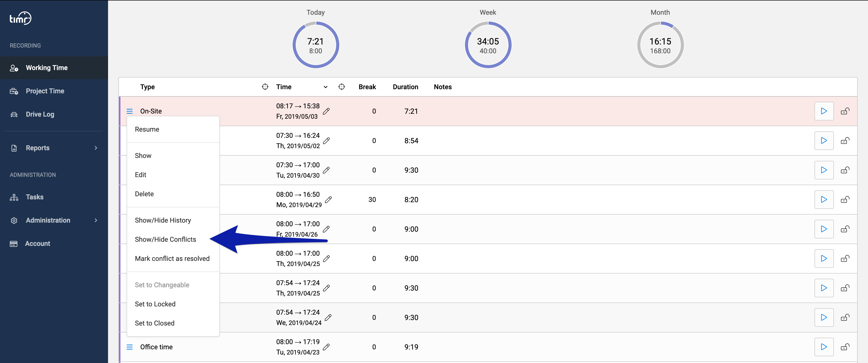Click the Project Time briefcase icon
Screen dimensions: 868x363
click(14, 91)
